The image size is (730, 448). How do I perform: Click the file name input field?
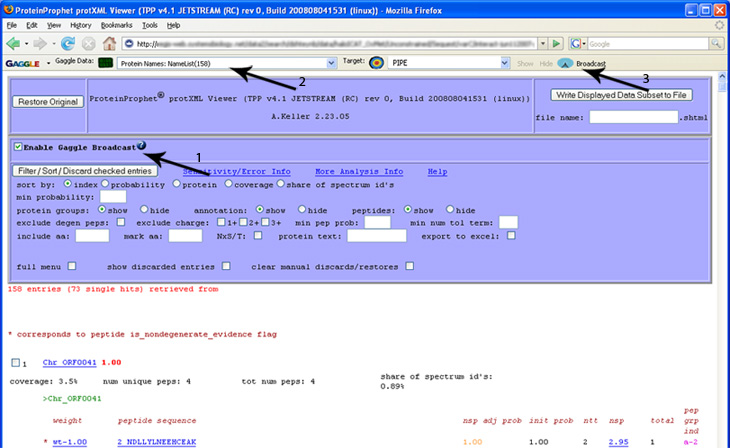[634, 117]
